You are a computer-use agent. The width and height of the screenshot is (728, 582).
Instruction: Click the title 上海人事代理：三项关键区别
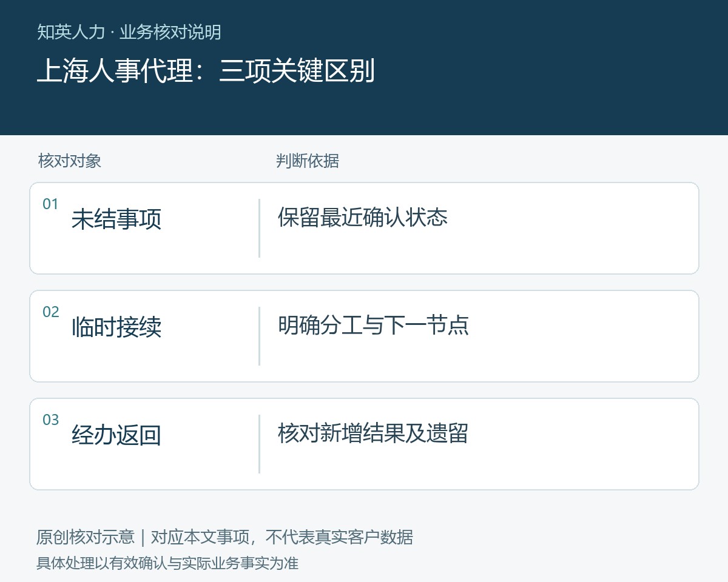(206, 71)
